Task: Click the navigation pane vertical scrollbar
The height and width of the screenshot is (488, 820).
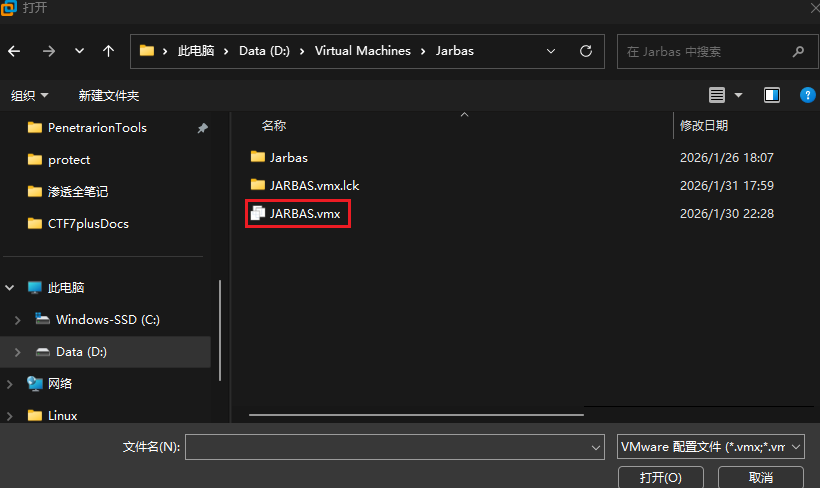Action: [x=220, y=331]
